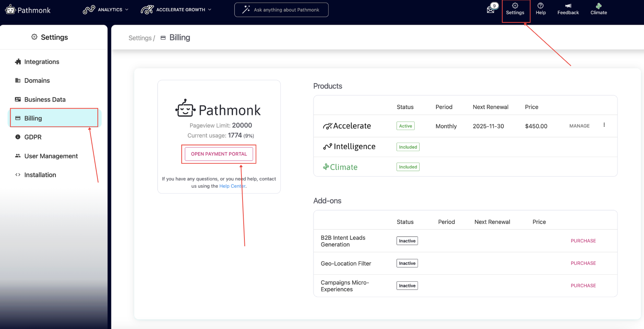Click the Settings breadcrumb link
Viewport: 644px width, 329px height.
click(x=140, y=38)
